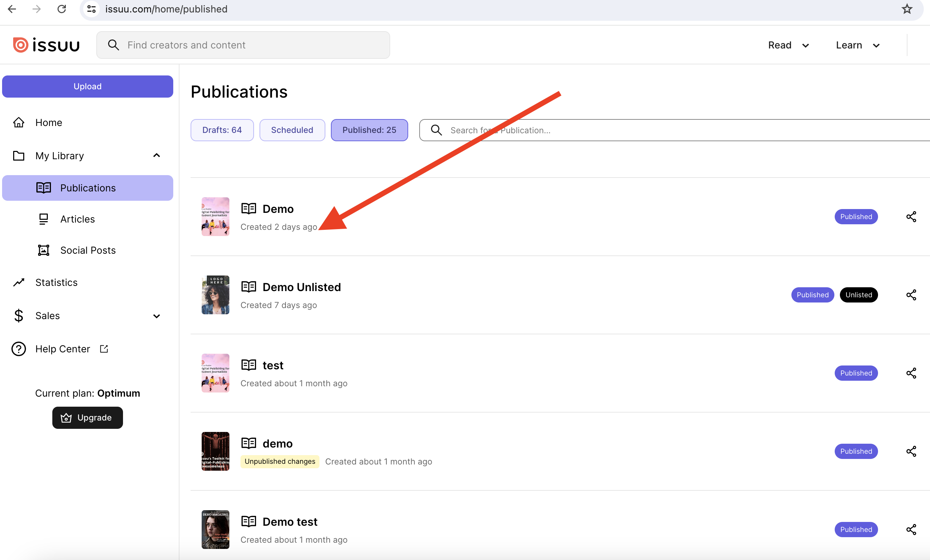
Task: Click the Unlisted badge on Demo Unlisted
Action: [859, 295]
